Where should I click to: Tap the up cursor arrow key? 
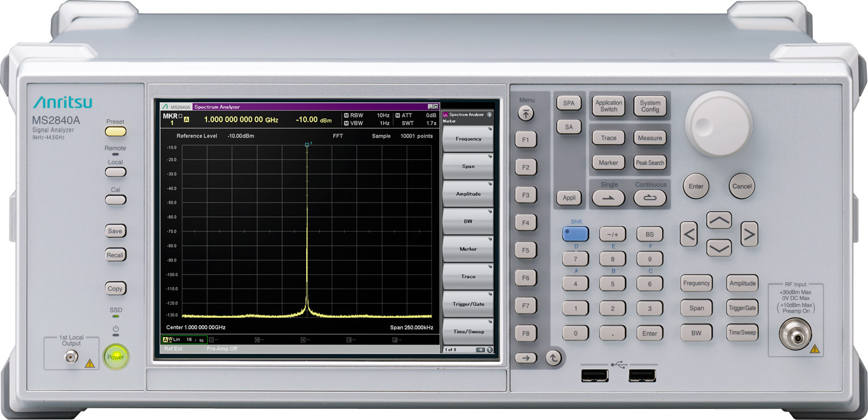coord(719,220)
